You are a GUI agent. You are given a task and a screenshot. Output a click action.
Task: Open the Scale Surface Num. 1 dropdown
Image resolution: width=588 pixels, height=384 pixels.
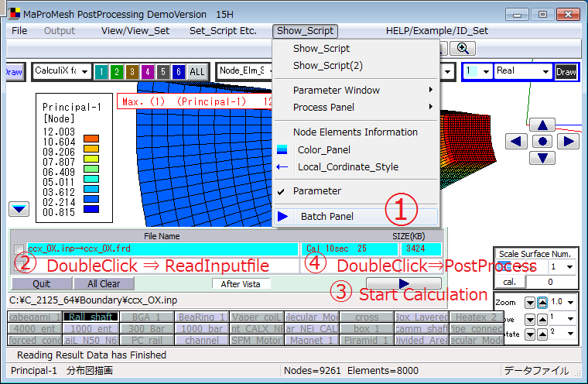[x=570, y=267]
